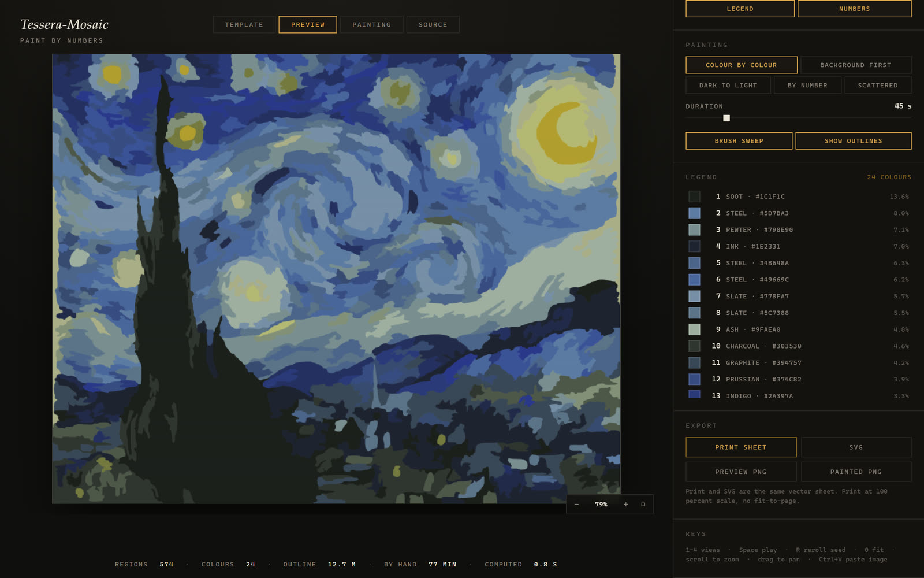
Task: Click the Outline 12.7 M status entry
Action: 319,565
